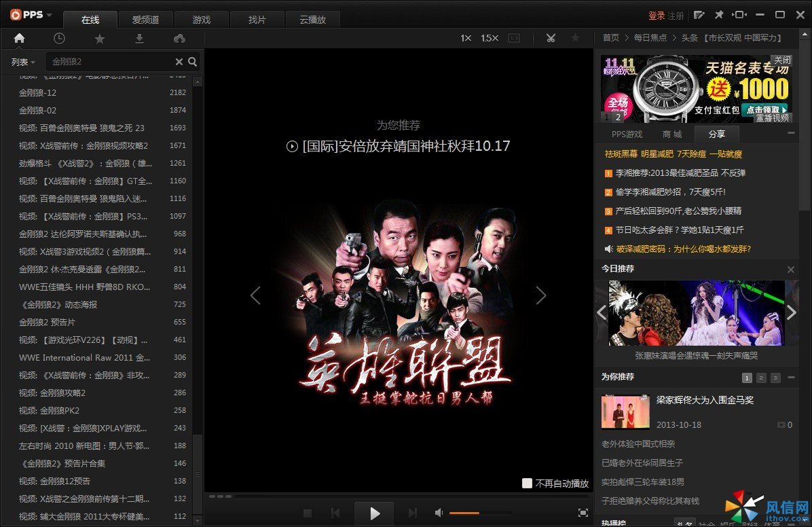Click the history clock icon
Image resolution: width=812 pixels, height=527 pixels.
[x=59, y=38]
